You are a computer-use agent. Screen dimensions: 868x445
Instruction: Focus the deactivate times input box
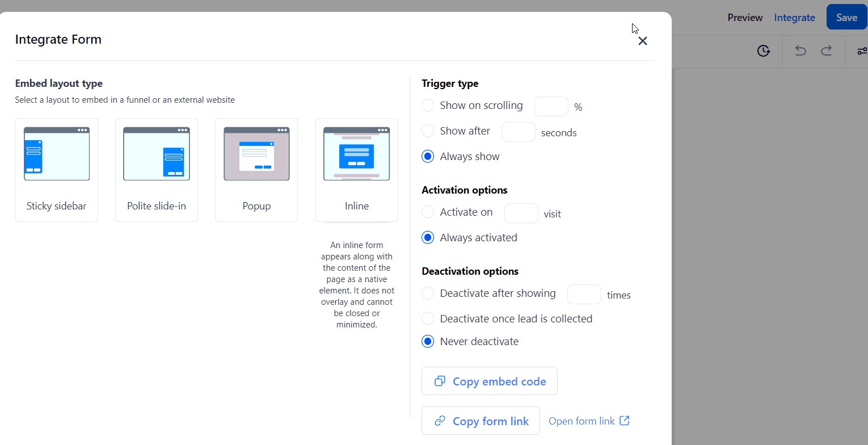tap(584, 295)
